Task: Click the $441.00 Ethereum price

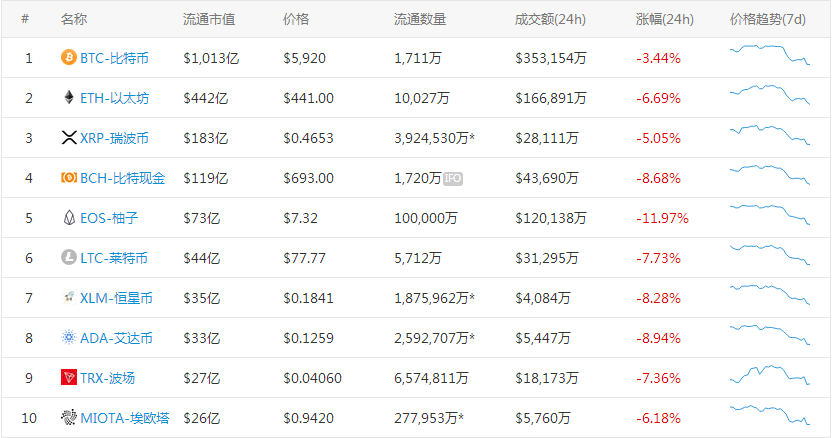Action: pos(308,98)
